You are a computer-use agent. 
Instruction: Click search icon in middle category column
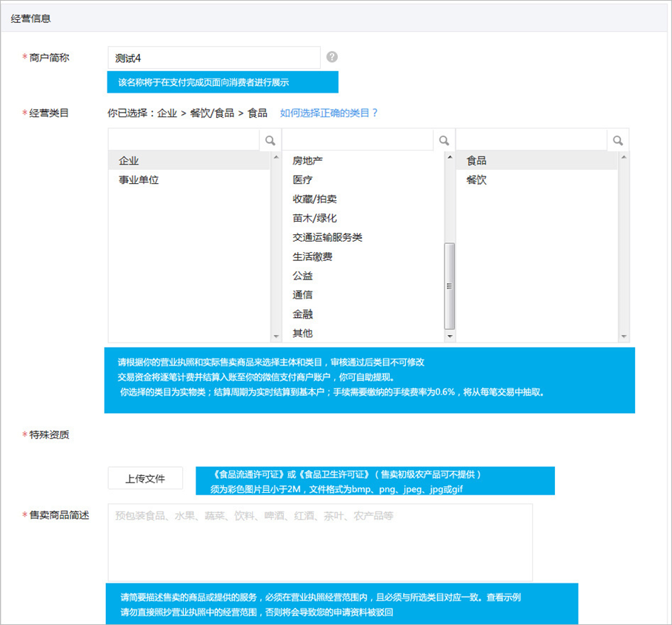coord(444,139)
